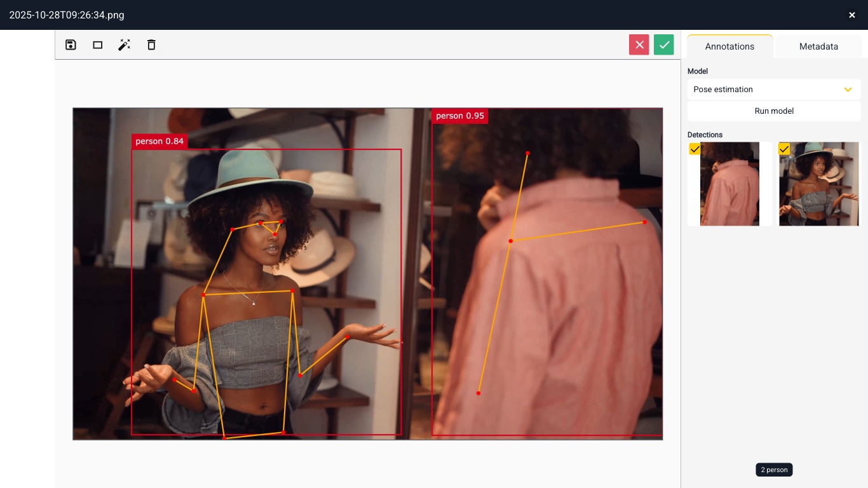The image size is (868, 488).
Task: Click the necklace-side shoulder keypoint of the woman wearing the hat
Action: coord(203,295)
